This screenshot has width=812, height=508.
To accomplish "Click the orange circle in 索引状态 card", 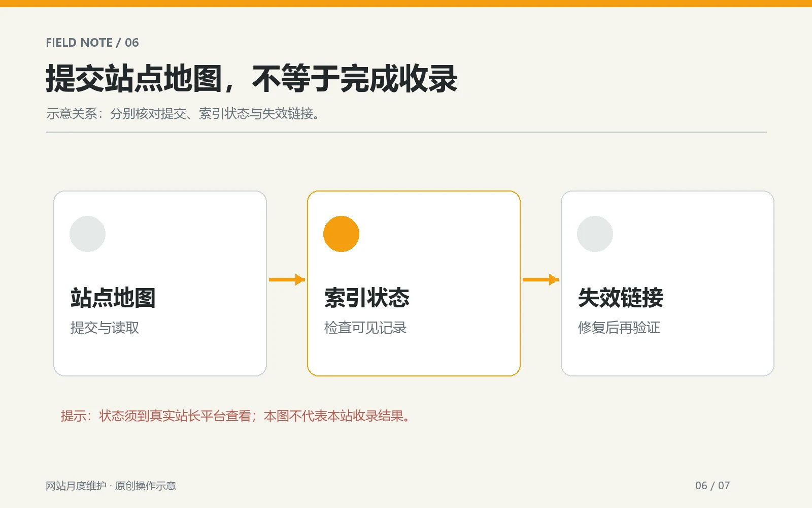I will (x=341, y=234).
